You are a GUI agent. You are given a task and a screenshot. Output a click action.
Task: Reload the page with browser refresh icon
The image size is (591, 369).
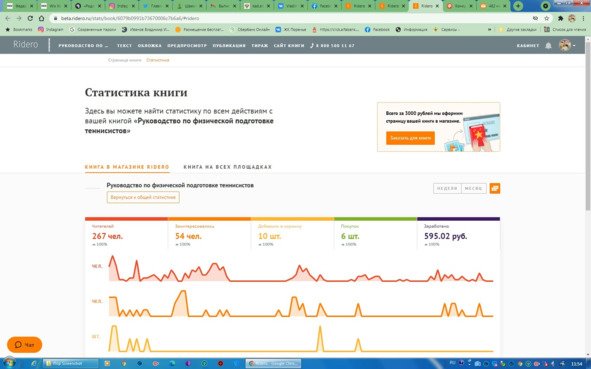[x=30, y=18]
